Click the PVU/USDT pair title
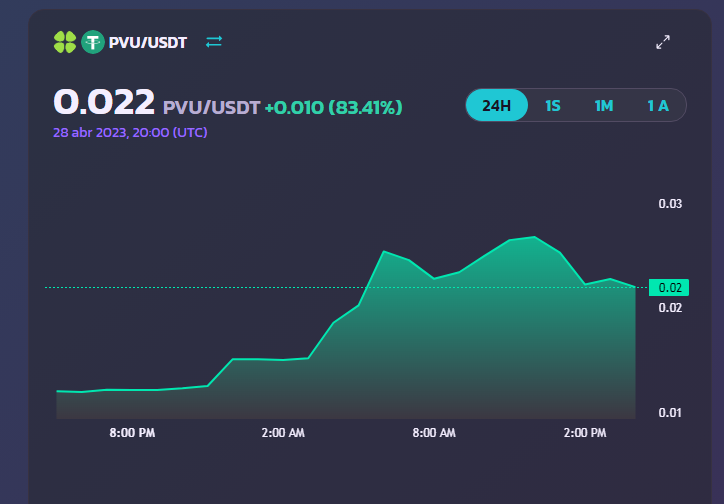This screenshot has height=504, width=724. point(148,42)
